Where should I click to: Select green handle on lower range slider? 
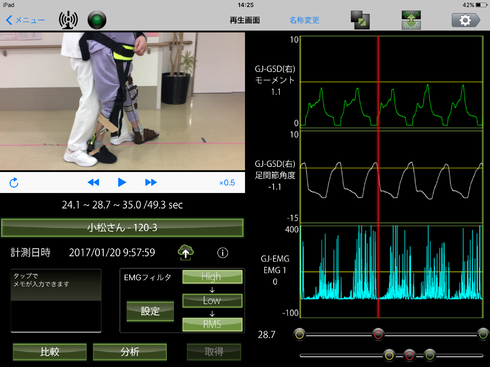[430, 355]
